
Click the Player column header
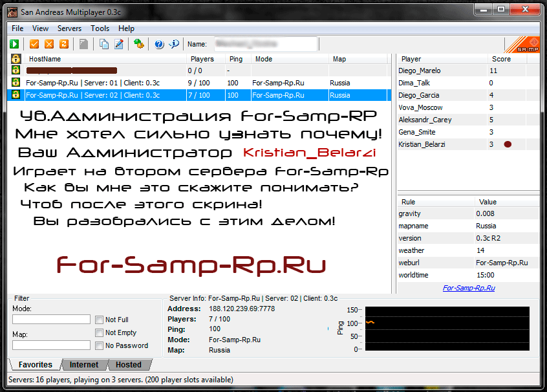click(442, 59)
